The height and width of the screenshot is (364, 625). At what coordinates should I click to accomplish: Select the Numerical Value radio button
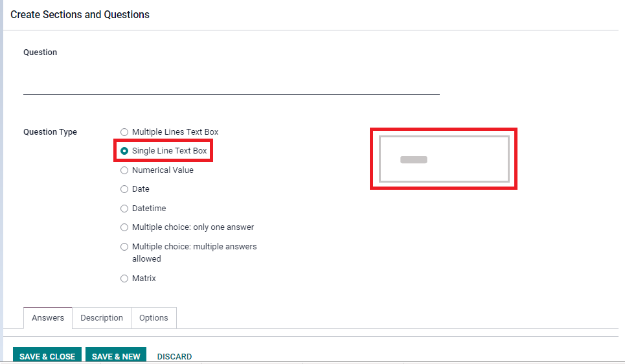click(124, 170)
